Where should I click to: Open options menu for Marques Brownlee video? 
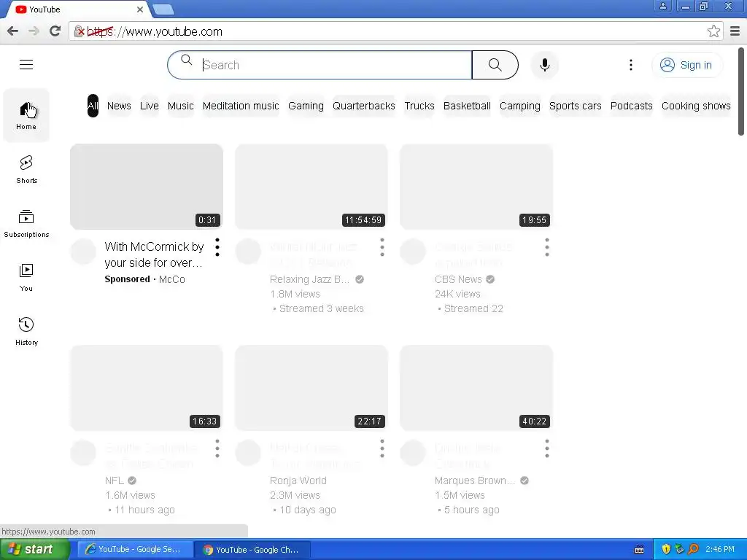(x=547, y=448)
